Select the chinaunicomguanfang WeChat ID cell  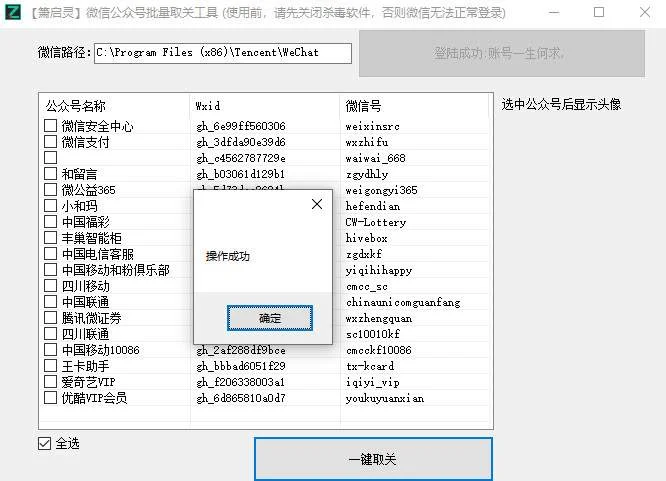pos(403,302)
